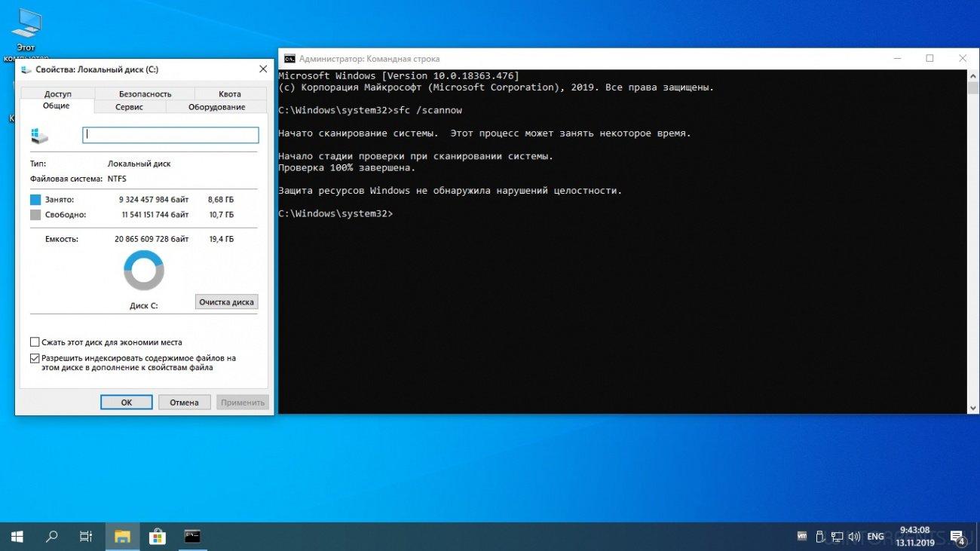980x551 pixels.
Task: Open Task View in the taskbar
Action: 87,537
